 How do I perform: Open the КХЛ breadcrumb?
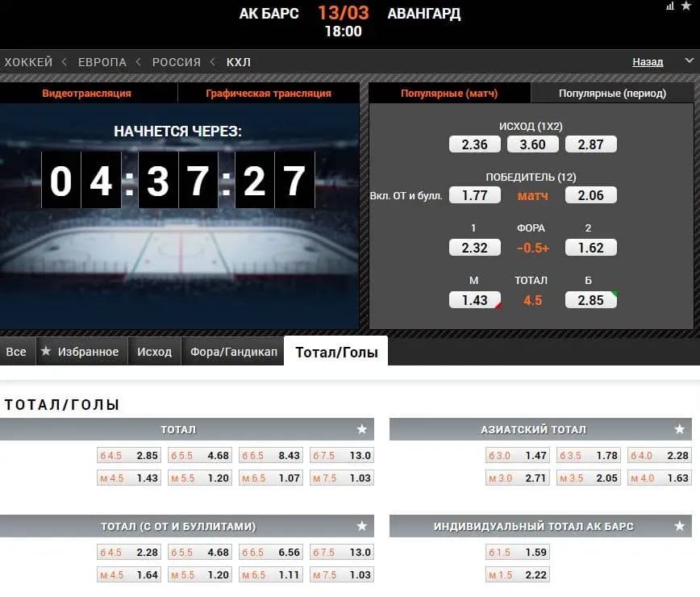(239, 62)
